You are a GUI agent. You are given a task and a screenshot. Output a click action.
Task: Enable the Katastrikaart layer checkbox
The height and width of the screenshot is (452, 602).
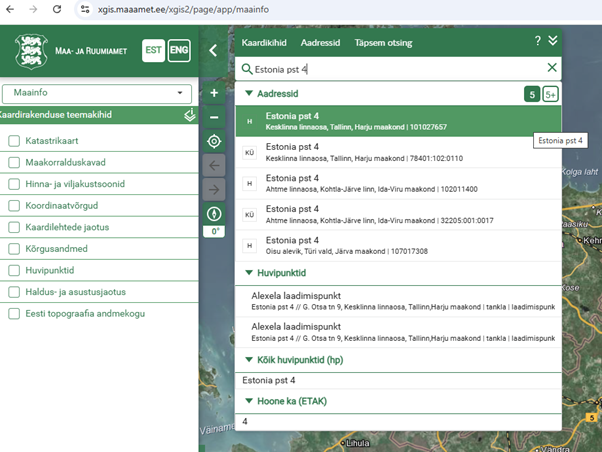[14, 141]
